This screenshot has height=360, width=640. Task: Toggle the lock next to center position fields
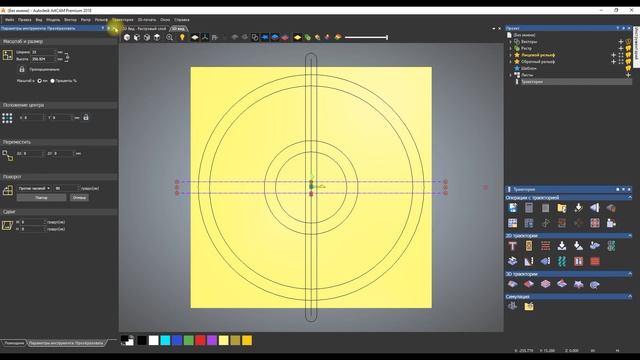pos(86,118)
